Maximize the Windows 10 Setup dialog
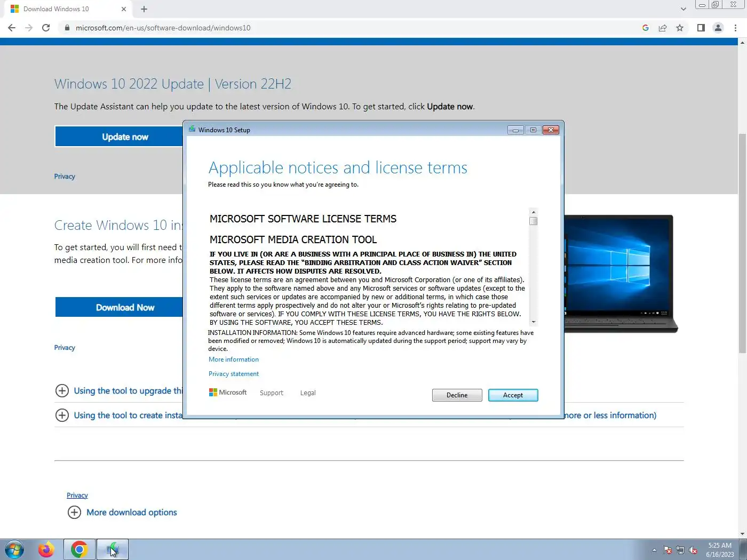This screenshot has width=747, height=560. (x=533, y=130)
